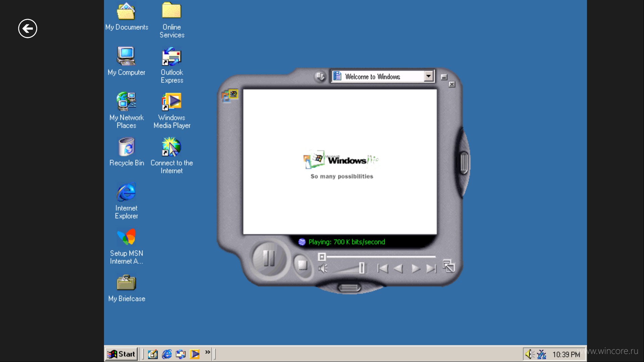Open the Recycle Bin
Screen dimensions: 644x362
(126, 152)
